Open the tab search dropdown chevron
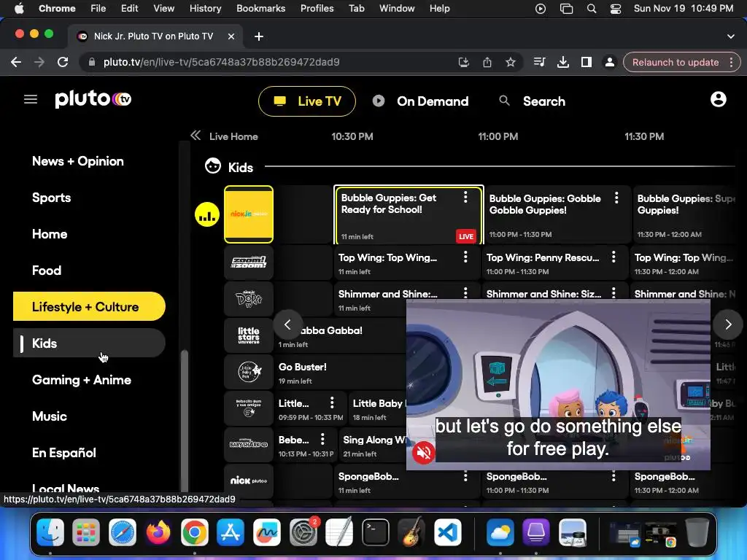The height and width of the screenshot is (560, 747). (730, 36)
